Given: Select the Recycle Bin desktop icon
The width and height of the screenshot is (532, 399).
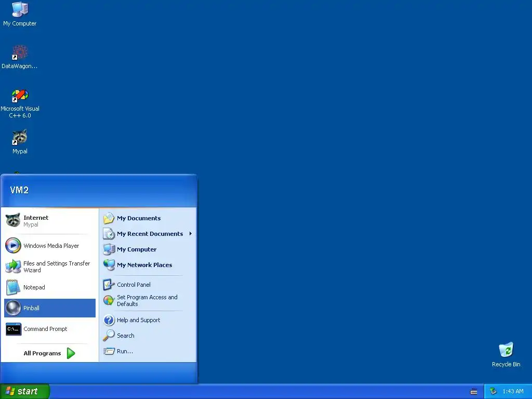Looking at the screenshot, I should pyautogui.click(x=506, y=354).
